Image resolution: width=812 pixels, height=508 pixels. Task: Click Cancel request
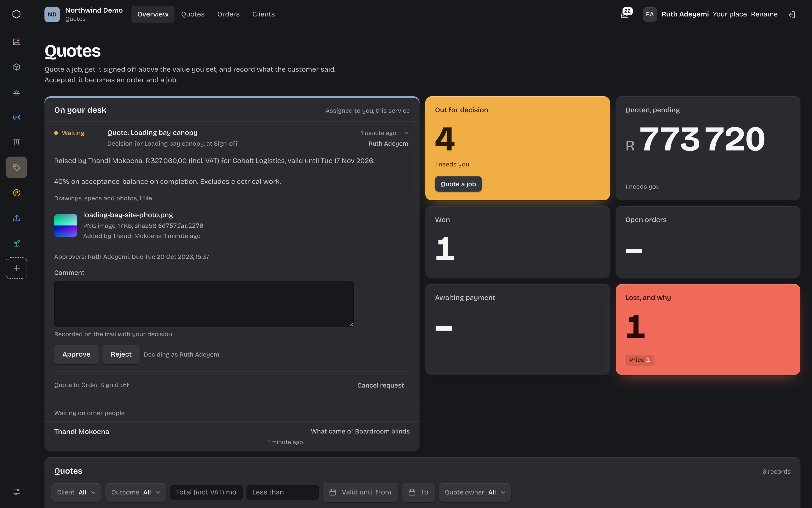(x=380, y=385)
